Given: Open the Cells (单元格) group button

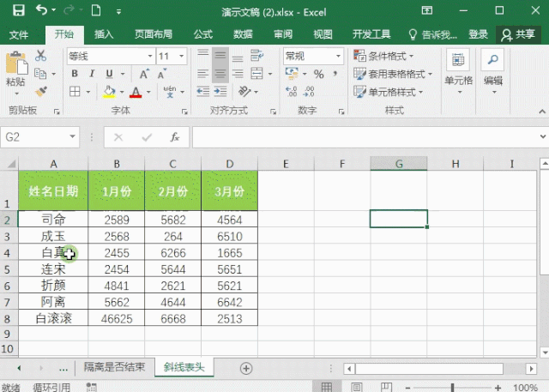Looking at the screenshot, I should pos(458,72).
